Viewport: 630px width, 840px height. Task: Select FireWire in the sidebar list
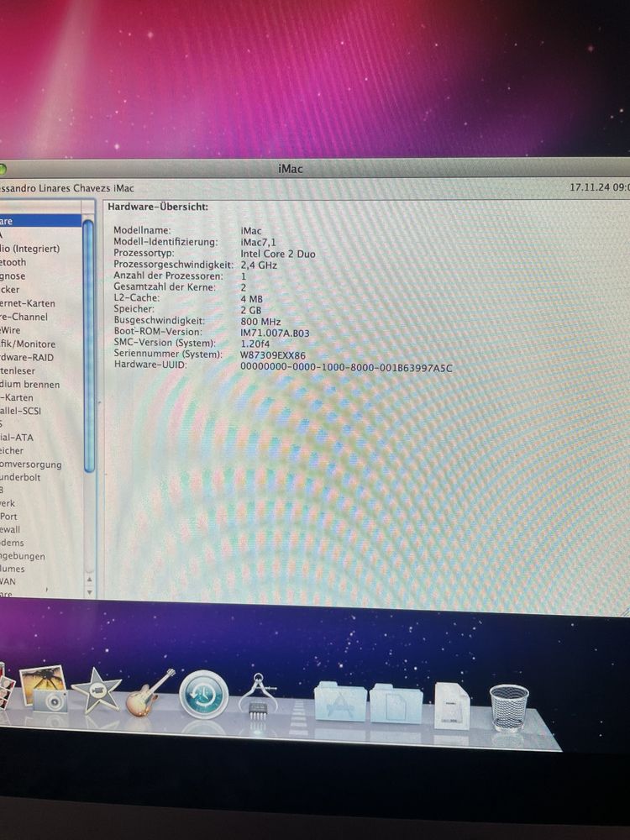click(x=10, y=330)
